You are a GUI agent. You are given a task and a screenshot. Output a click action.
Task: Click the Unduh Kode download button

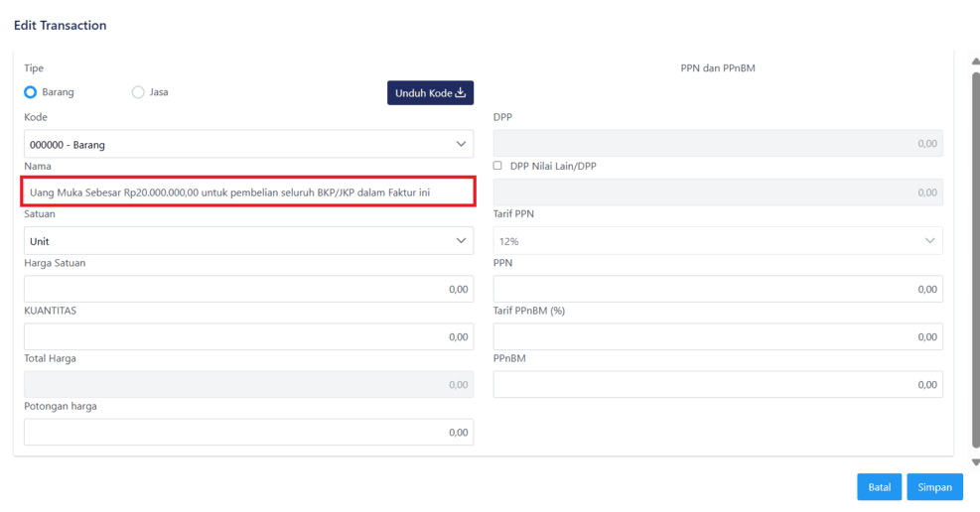(430, 93)
